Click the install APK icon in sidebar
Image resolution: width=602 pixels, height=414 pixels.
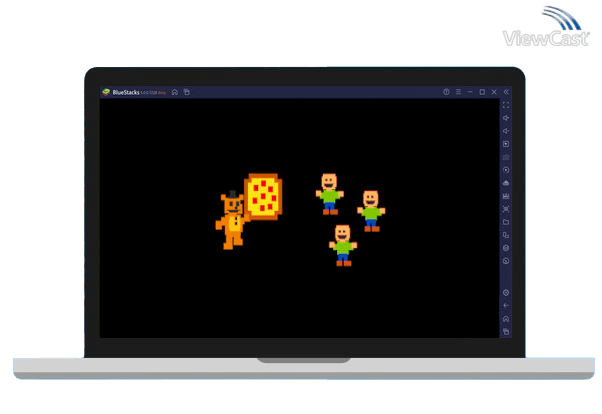506,183
